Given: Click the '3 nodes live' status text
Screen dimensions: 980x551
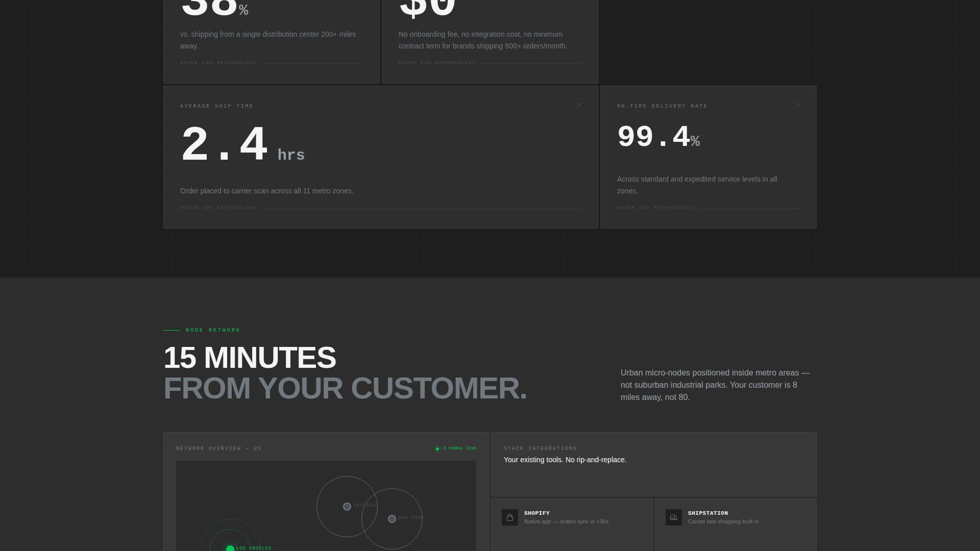Looking at the screenshot, I should point(459,448).
